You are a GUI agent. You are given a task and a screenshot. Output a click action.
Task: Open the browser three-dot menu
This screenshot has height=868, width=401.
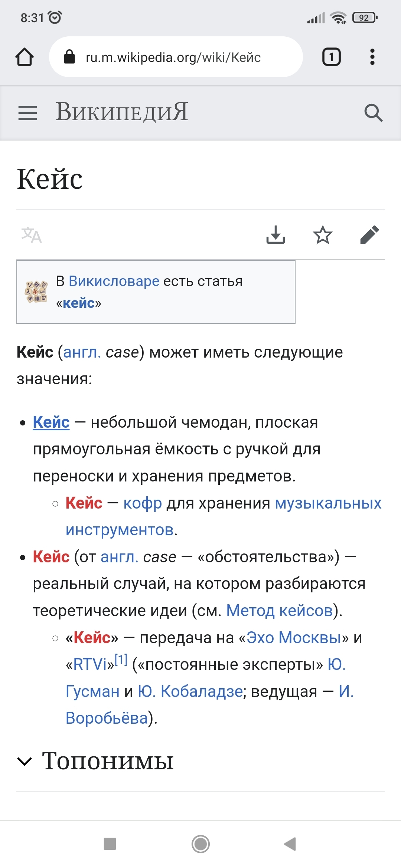(x=372, y=57)
